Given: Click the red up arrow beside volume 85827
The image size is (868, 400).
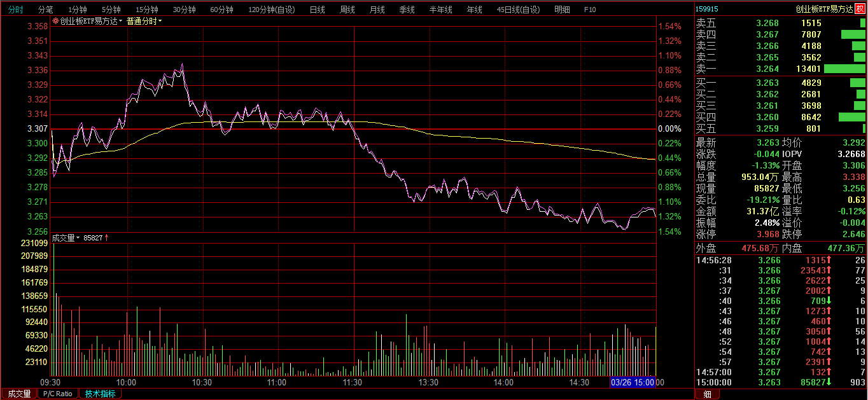Looking at the screenshot, I should 107,238.
